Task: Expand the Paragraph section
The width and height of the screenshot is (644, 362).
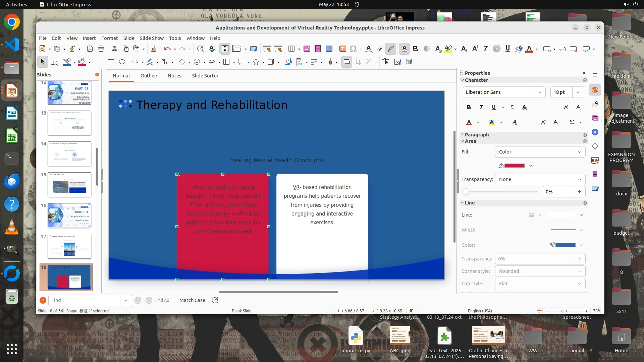Action: tap(476, 135)
